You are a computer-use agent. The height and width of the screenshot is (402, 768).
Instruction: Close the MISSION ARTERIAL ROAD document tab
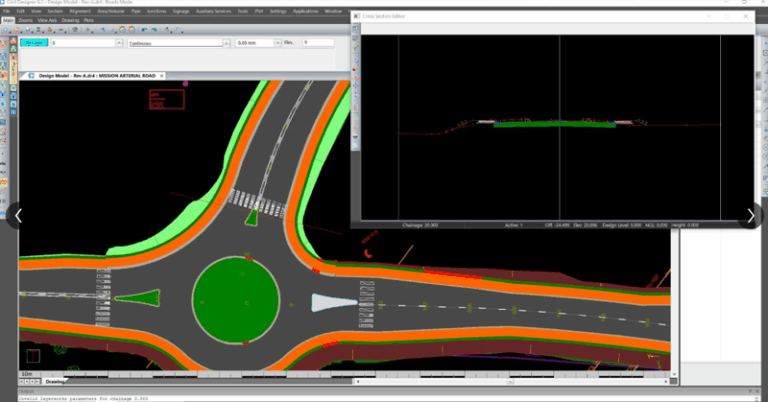point(162,75)
